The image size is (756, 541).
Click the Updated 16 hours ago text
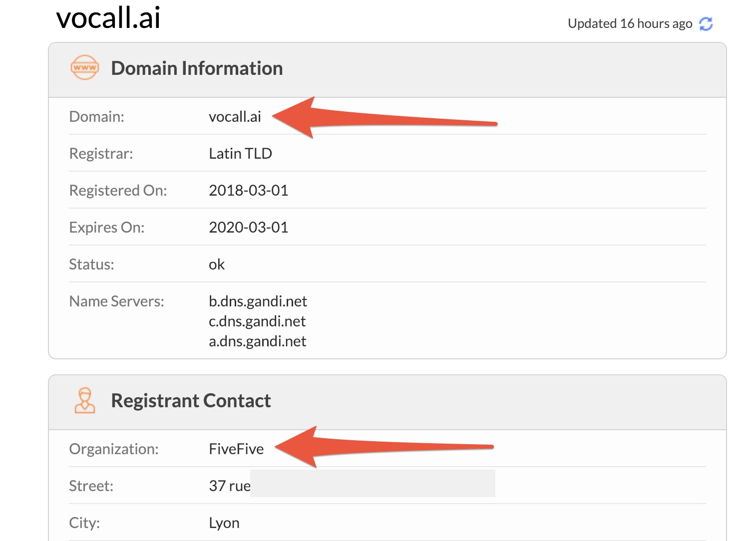click(x=630, y=23)
